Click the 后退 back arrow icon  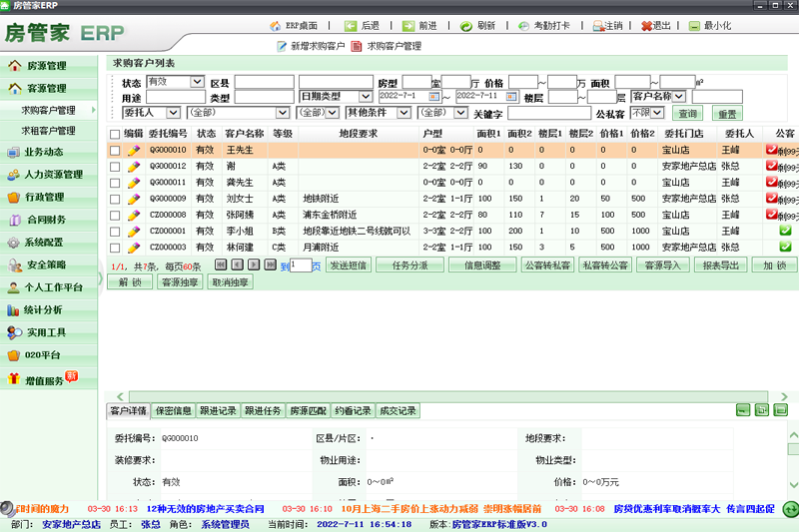(x=351, y=26)
